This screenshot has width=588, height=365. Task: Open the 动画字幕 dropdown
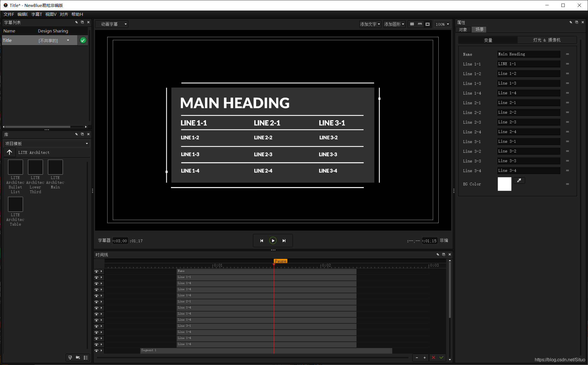112,24
